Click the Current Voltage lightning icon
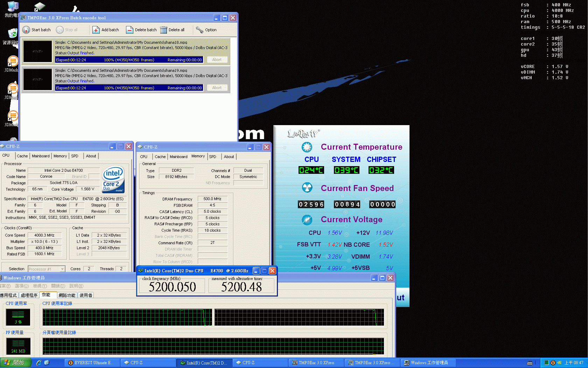Image resolution: width=588 pixels, height=368 pixels. coord(307,220)
